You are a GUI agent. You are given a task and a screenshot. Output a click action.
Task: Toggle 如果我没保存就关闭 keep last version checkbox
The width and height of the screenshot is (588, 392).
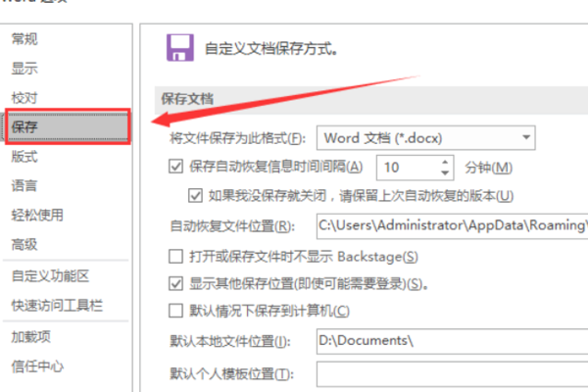click(x=195, y=195)
